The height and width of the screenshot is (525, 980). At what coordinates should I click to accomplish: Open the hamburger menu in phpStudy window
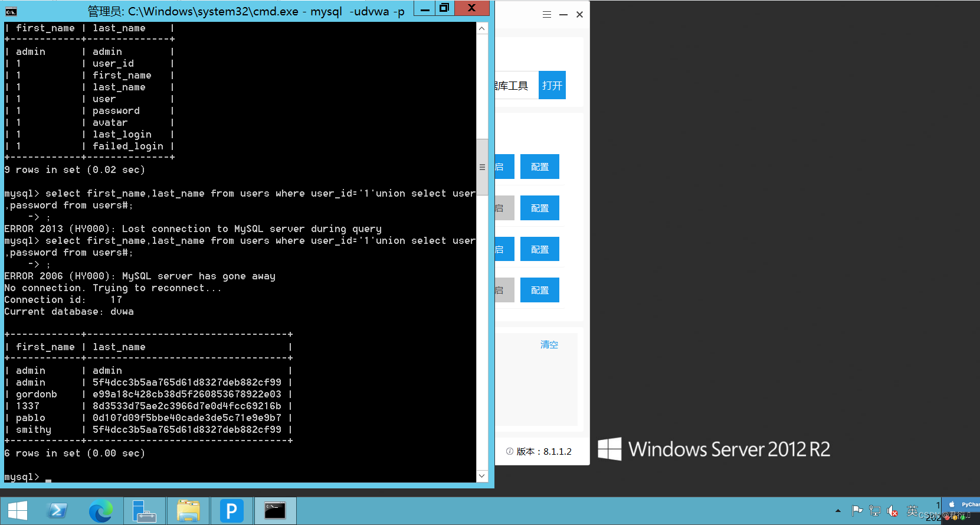(547, 15)
